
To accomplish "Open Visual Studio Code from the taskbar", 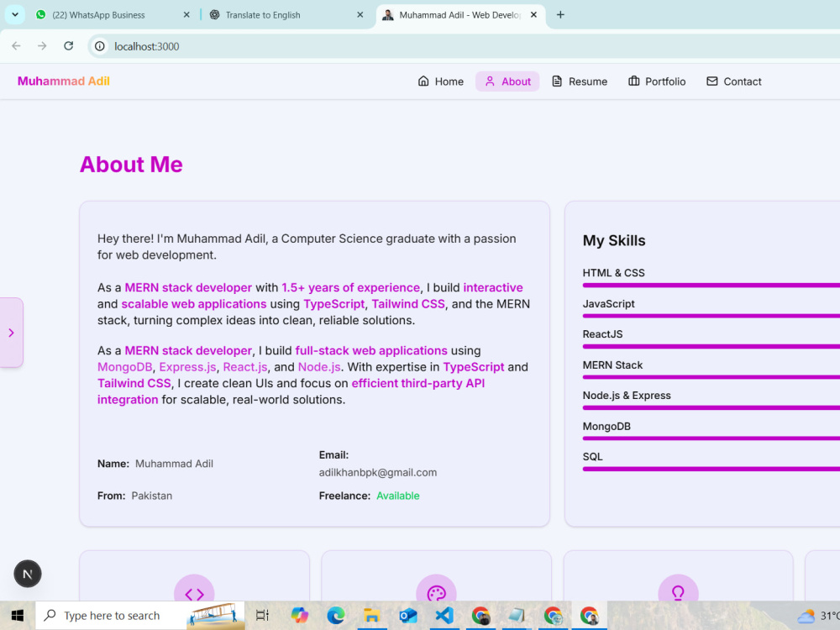I will (x=444, y=616).
